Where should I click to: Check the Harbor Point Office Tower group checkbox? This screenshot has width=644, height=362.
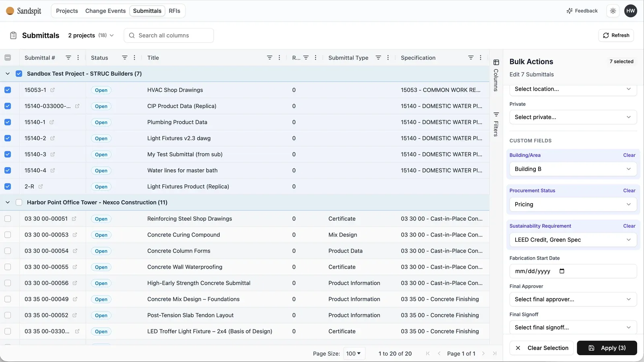click(x=19, y=202)
